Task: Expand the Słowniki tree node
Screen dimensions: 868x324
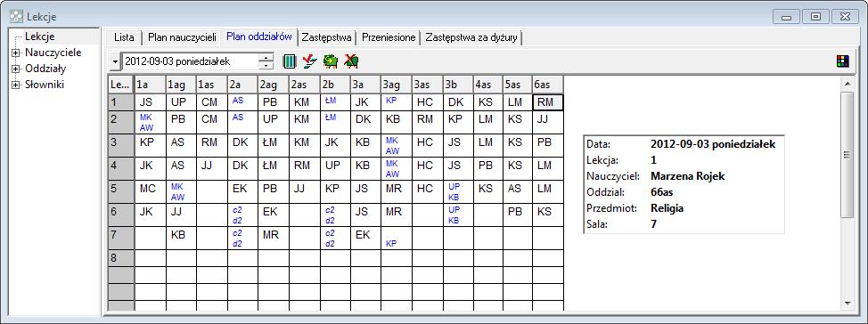Action: (x=16, y=85)
